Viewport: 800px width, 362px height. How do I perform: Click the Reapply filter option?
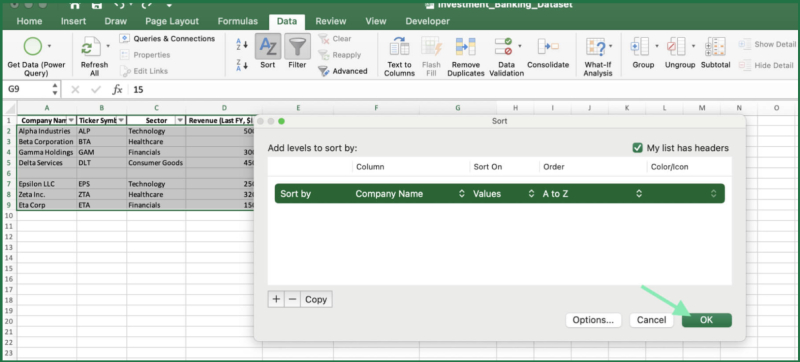pyautogui.click(x=339, y=55)
